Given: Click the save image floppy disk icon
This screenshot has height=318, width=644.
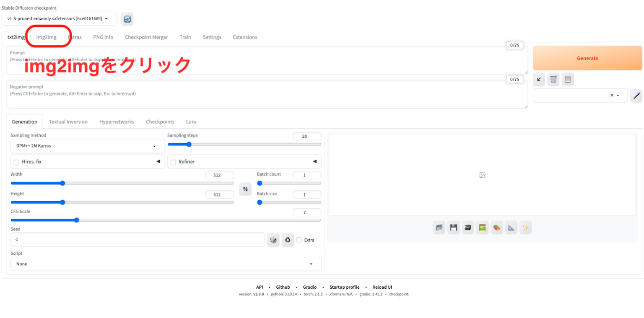Looking at the screenshot, I should click(453, 227).
